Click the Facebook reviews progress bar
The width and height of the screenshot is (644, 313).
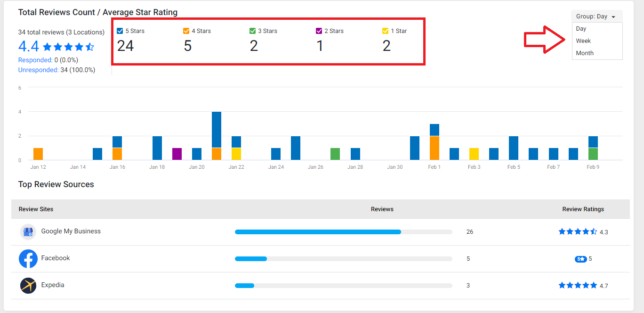click(x=343, y=259)
